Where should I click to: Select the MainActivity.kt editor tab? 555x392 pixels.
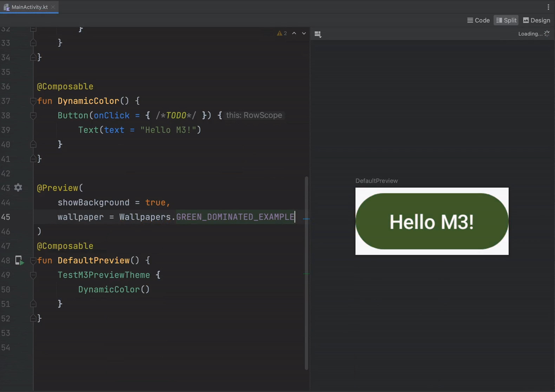pyautogui.click(x=29, y=7)
